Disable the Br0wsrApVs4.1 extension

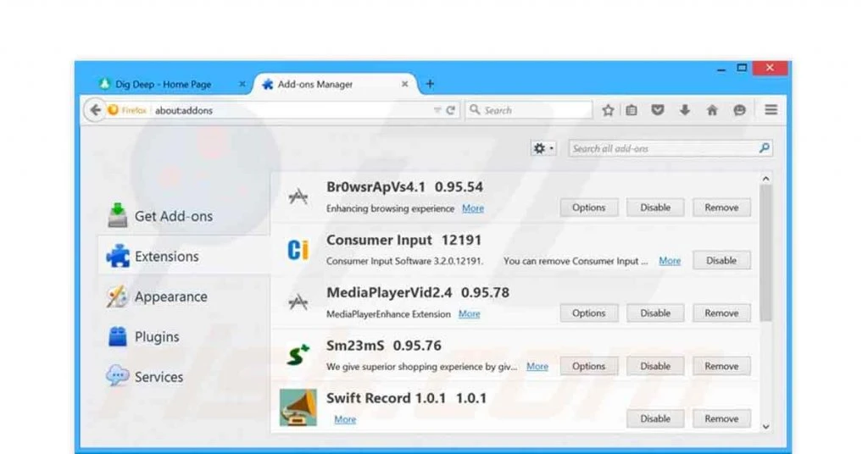pyautogui.click(x=655, y=208)
